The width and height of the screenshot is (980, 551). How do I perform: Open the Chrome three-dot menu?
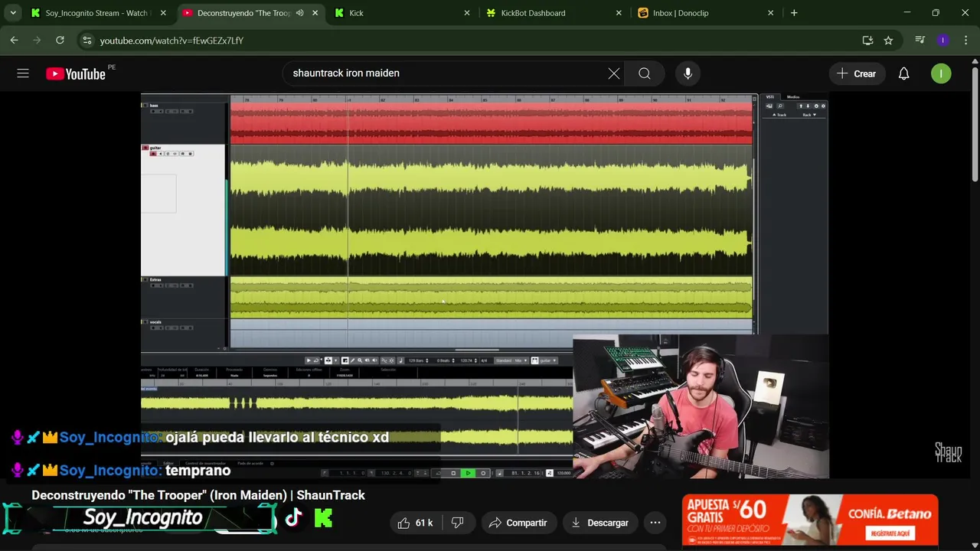click(966, 41)
